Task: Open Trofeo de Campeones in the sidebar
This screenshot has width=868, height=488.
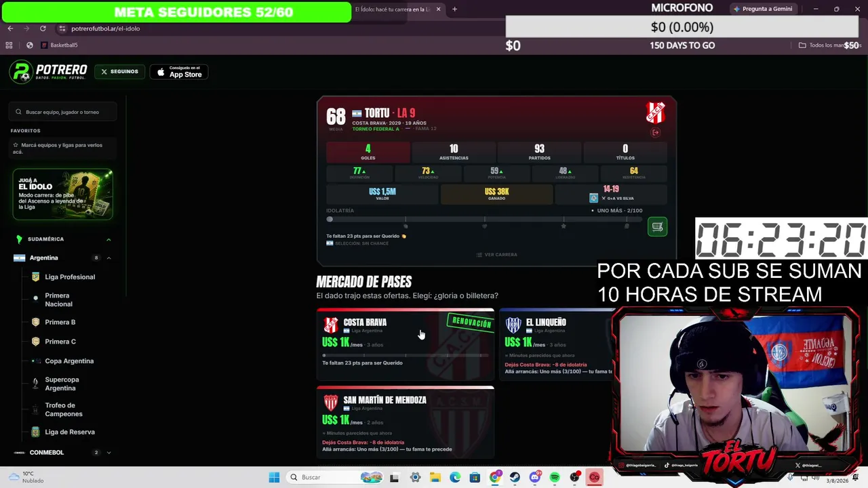Action: point(64,409)
